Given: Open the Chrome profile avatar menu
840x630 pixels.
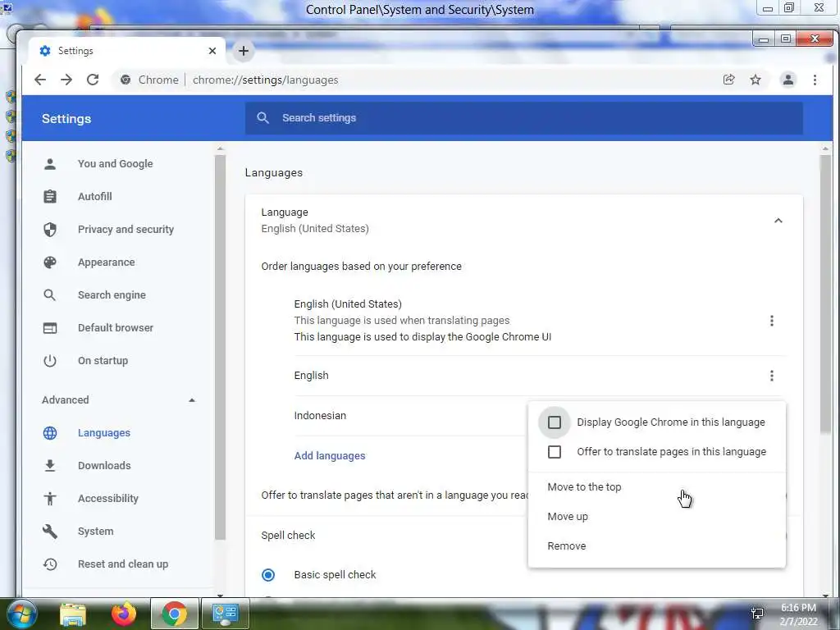Looking at the screenshot, I should [x=788, y=80].
